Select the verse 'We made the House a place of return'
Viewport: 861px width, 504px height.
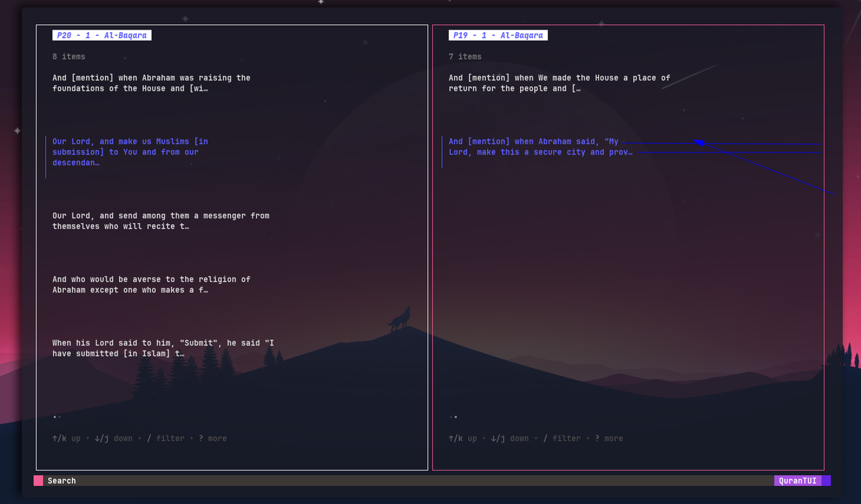(560, 83)
